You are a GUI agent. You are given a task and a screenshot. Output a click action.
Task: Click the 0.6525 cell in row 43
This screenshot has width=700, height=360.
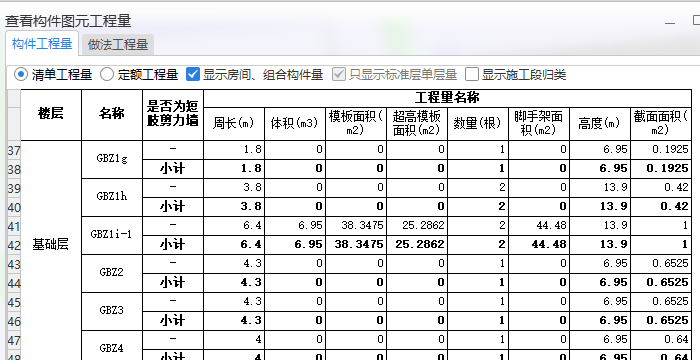point(661,264)
